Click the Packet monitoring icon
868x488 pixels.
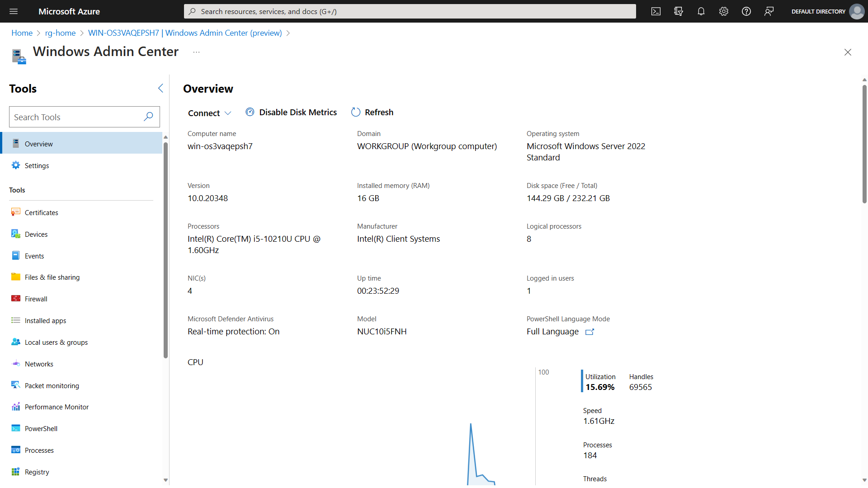pos(16,385)
